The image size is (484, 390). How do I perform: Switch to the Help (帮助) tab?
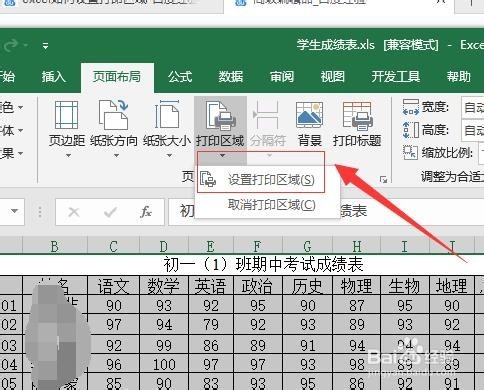[459, 77]
